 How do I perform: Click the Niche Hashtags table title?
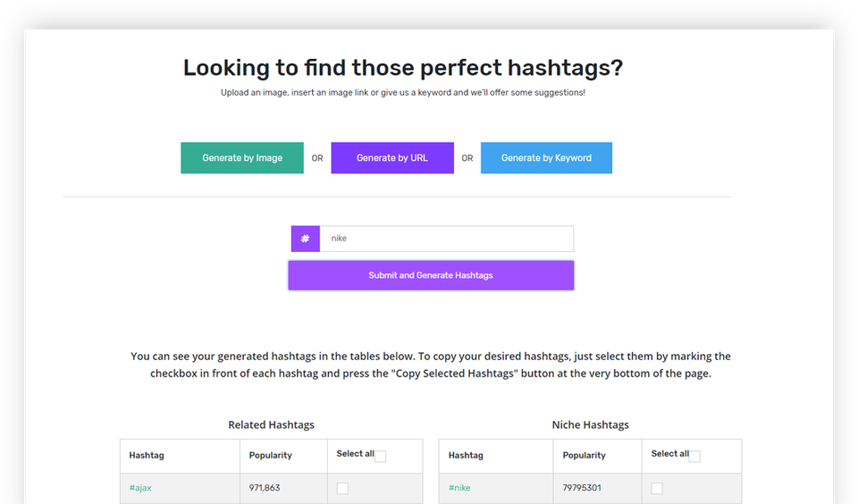click(x=590, y=425)
